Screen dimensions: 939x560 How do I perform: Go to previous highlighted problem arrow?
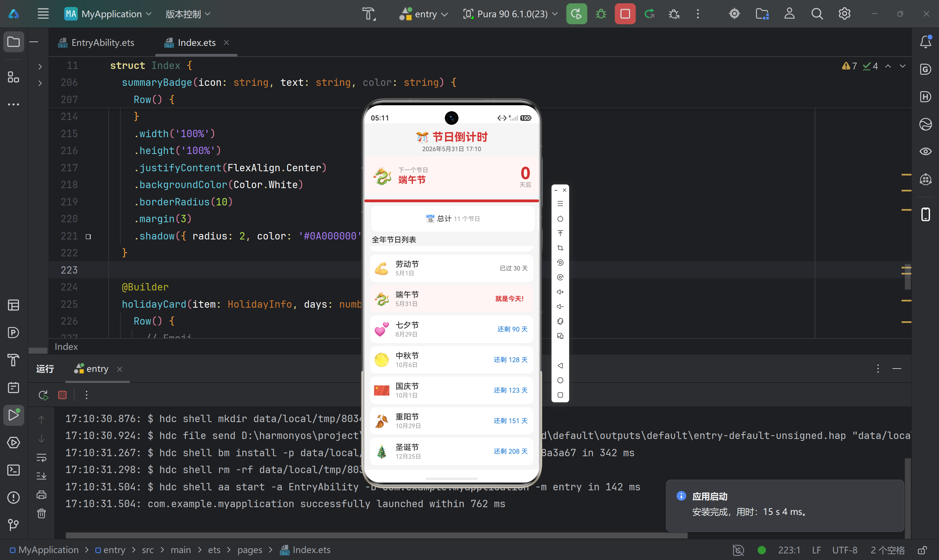pyautogui.click(x=888, y=66)
